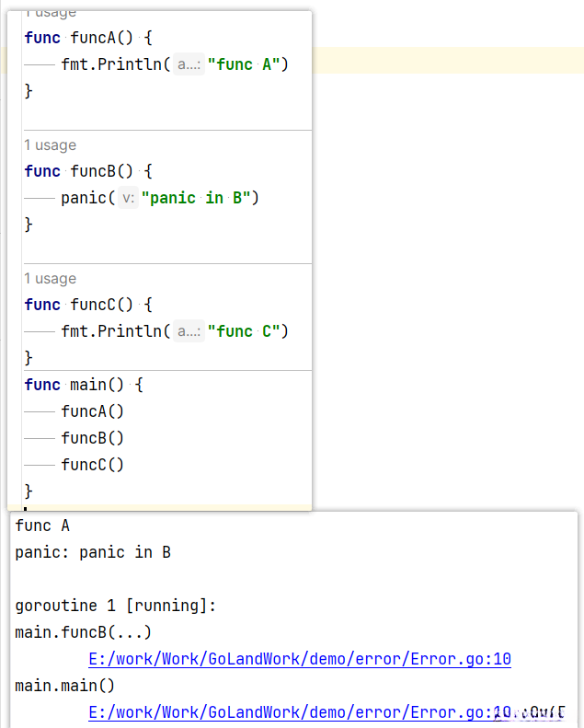Viewport: 584px width, 728px height.
Task: Click the "a...:" parameter hint in funcA
Action: (x=189, y=64)
